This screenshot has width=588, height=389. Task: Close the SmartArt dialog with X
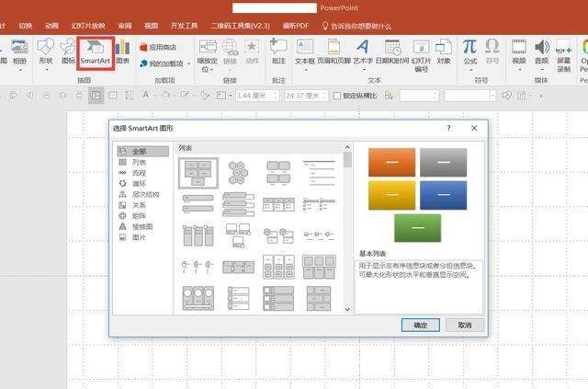(474, 128)
